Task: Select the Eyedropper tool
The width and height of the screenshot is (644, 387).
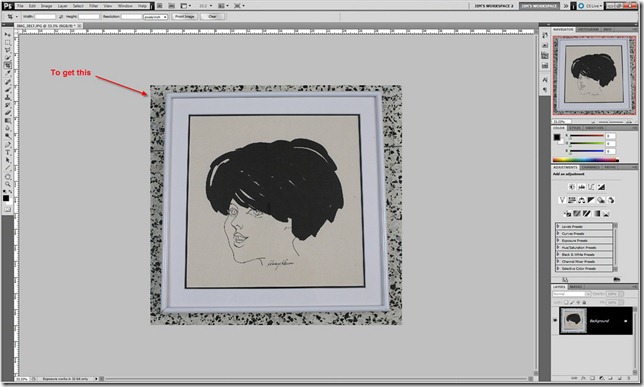Action: pos(7,73)
